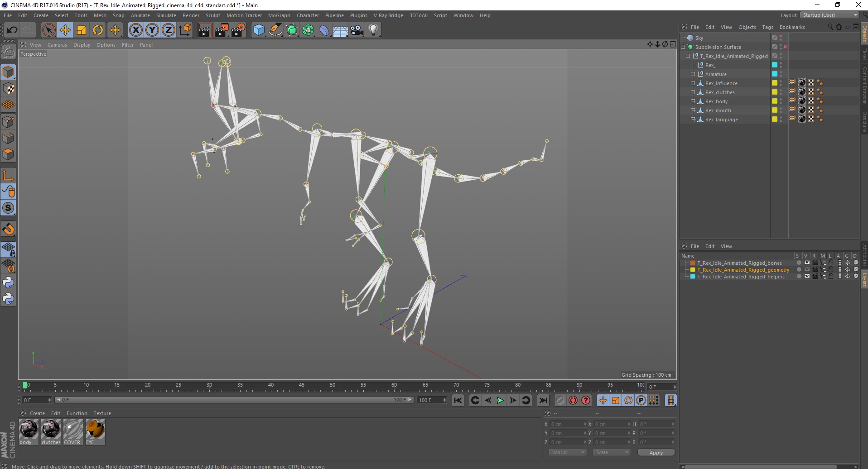Open the Objects menu in Object Manager
Viewport: 868px width, 469px height.
(x=747, y=27)
